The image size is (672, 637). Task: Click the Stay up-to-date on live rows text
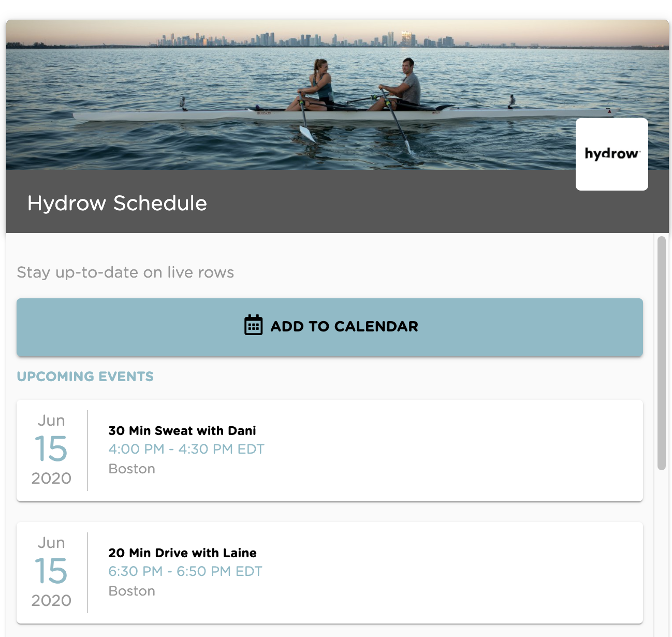[125, 272]
